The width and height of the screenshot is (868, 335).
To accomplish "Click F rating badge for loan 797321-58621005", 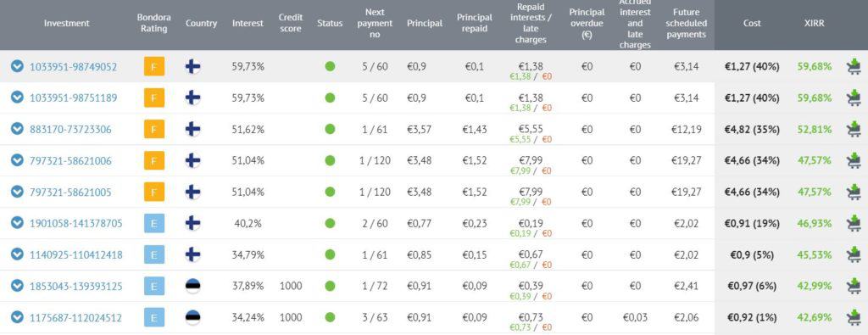I will pos(154,193).
